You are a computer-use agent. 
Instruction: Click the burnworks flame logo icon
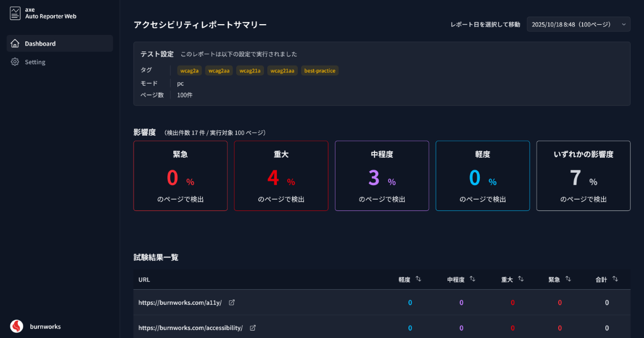click(17, 326)
